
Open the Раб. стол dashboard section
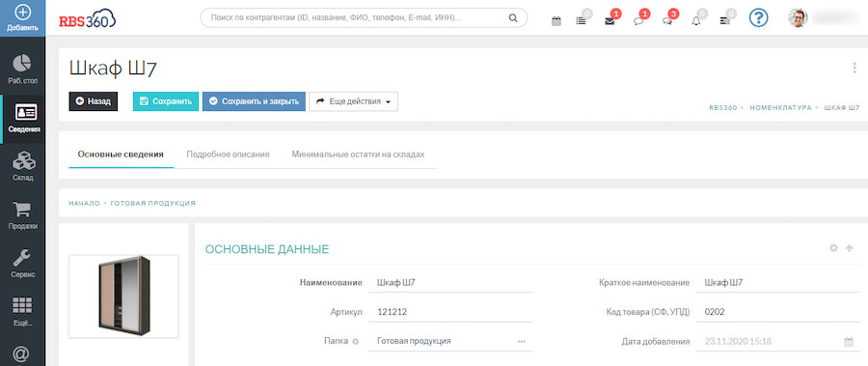tap(23, 70)
